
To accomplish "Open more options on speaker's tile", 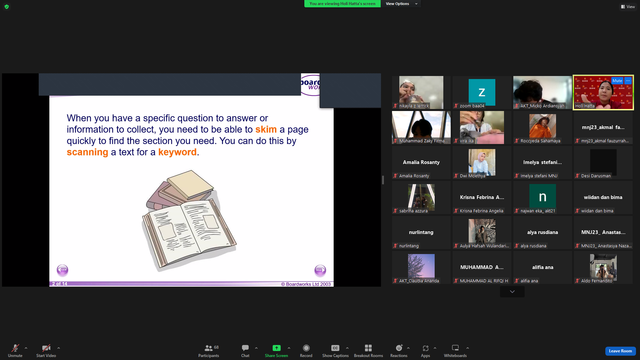I will click(628, 81).
